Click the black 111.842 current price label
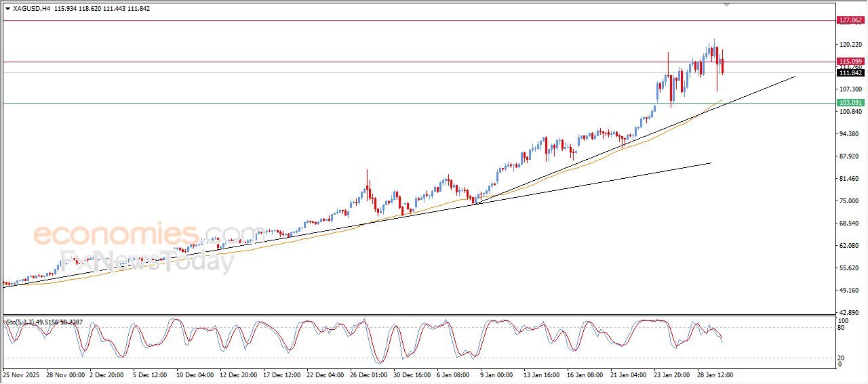The width and height of the screenshot is (868, 384). click(x=850, y=73)
